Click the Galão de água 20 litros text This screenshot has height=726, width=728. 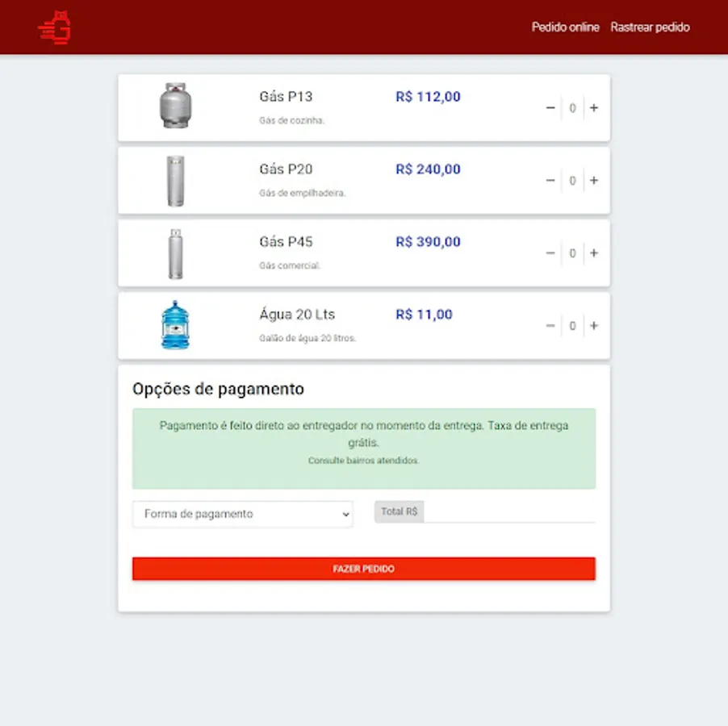[x=308, y=338]
